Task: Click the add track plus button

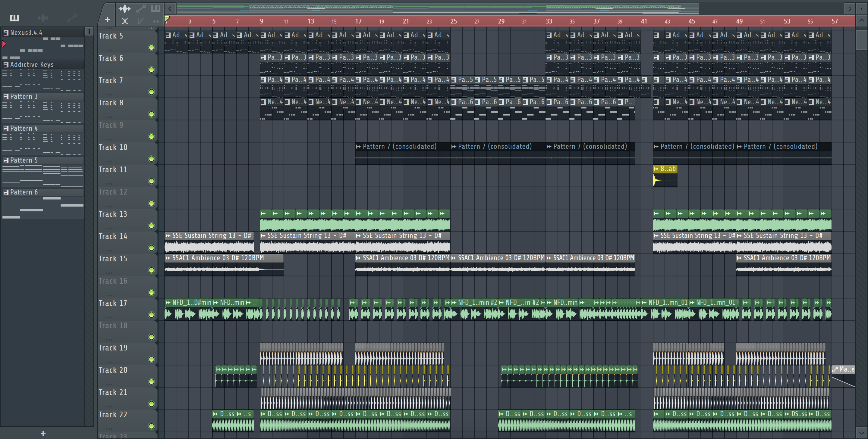Action: tap(108, 20)
